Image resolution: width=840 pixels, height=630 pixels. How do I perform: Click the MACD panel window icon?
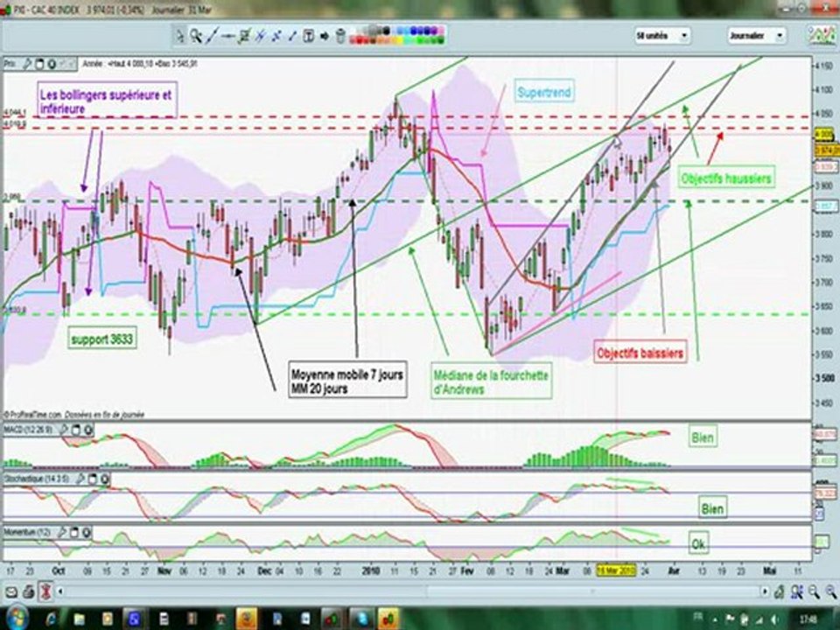(x=76, y=430)
